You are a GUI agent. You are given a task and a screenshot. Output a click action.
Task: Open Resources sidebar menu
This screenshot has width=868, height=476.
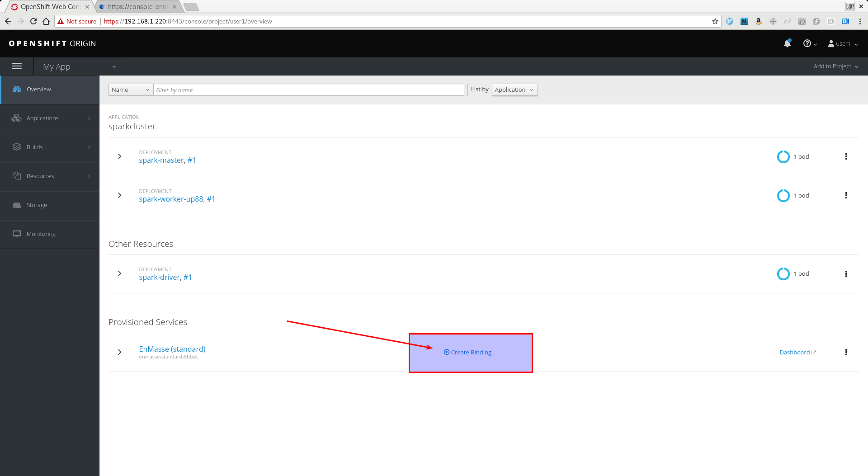pos(50,176)
